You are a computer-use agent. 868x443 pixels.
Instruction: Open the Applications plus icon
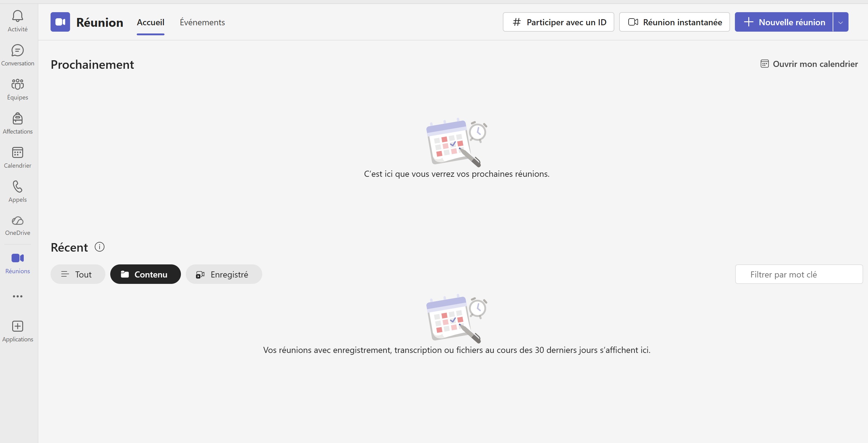click(18, 326)
